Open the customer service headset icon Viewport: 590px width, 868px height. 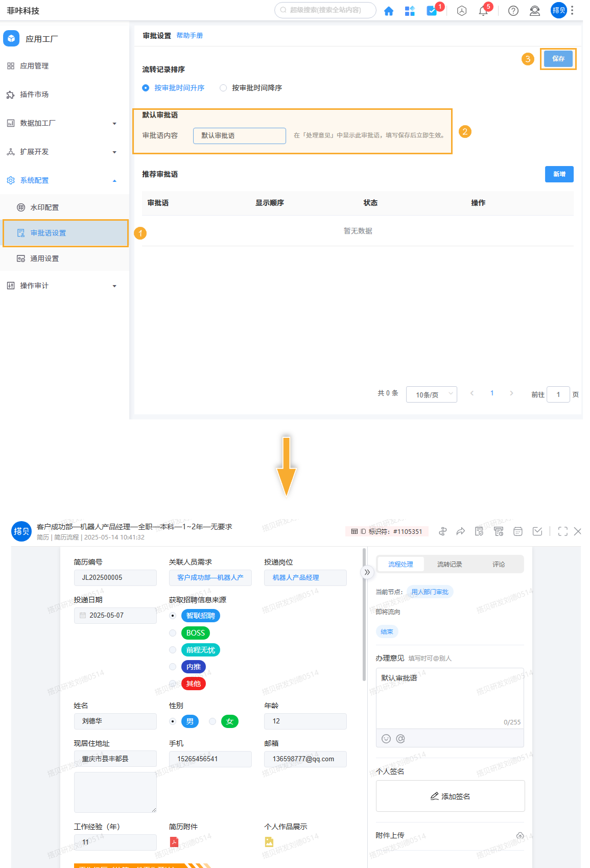click(535, 11)
